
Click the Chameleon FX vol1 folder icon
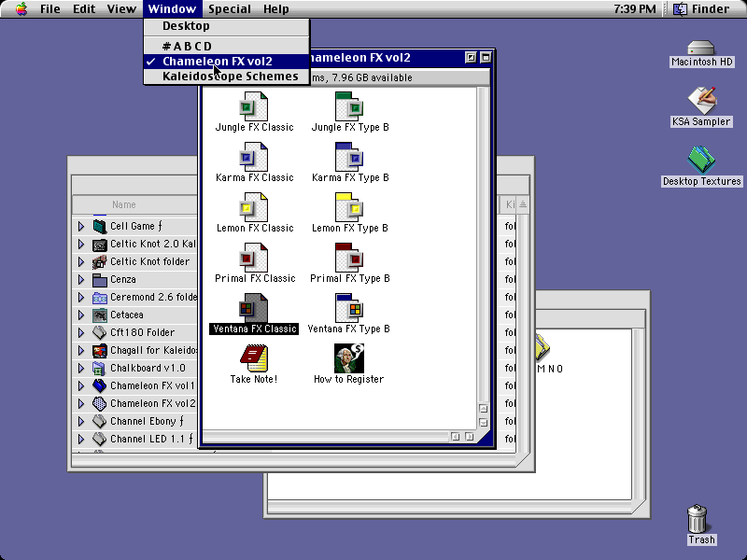[x=100, y=386]
